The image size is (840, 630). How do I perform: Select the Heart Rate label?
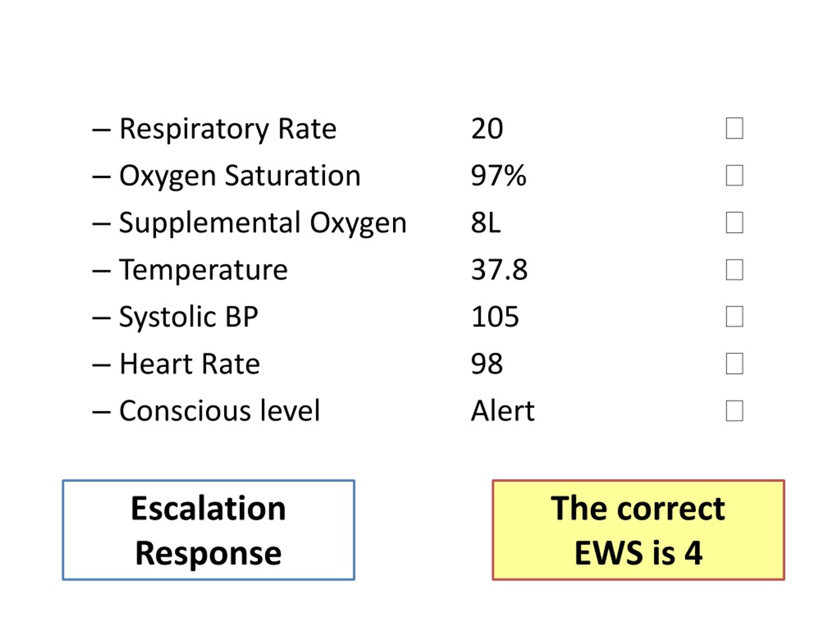(x=190, y=364)
